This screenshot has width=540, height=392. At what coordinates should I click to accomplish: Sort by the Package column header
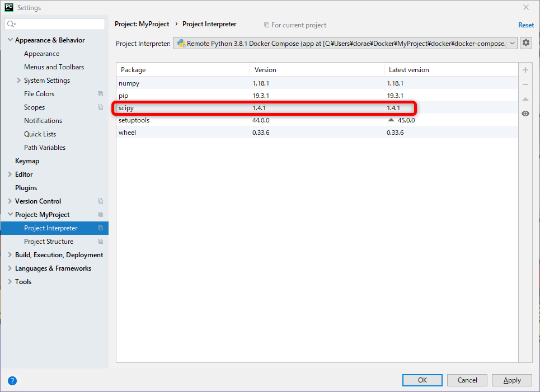point(183,70)
